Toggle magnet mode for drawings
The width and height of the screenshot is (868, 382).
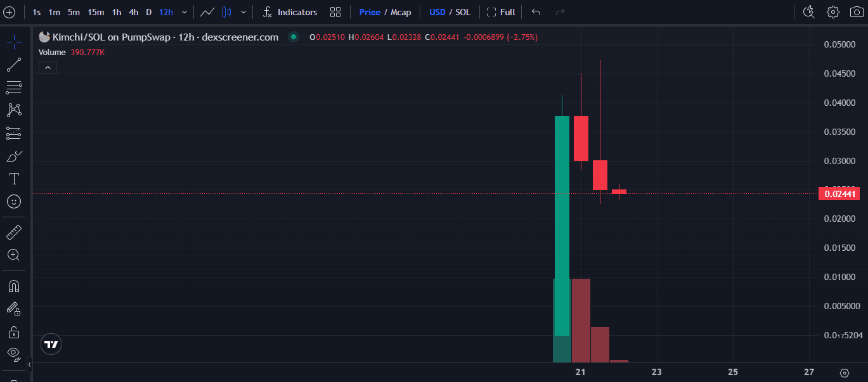pyautogui.click(x=14, y=286)
